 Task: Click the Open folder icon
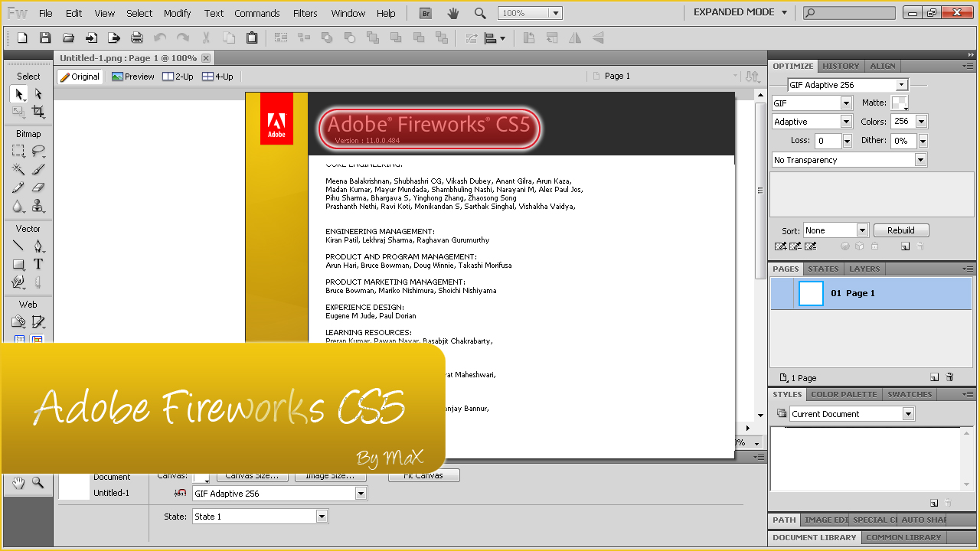(68, 37)
